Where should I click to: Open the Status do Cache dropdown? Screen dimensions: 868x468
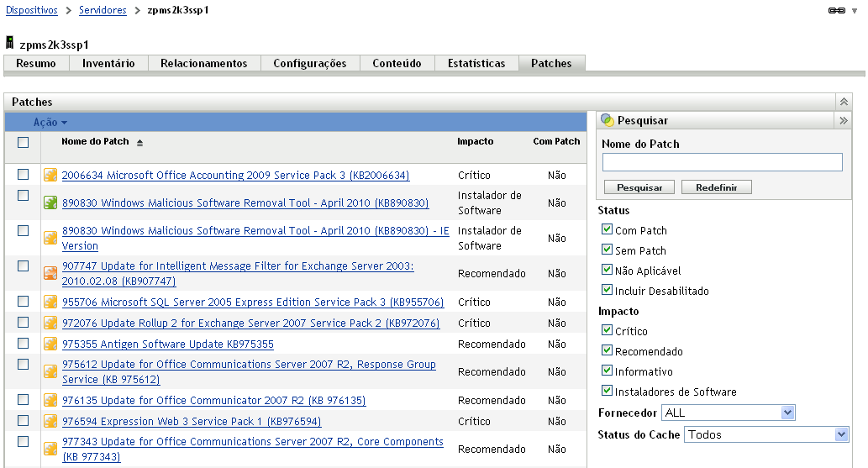(x=766, y=434)
